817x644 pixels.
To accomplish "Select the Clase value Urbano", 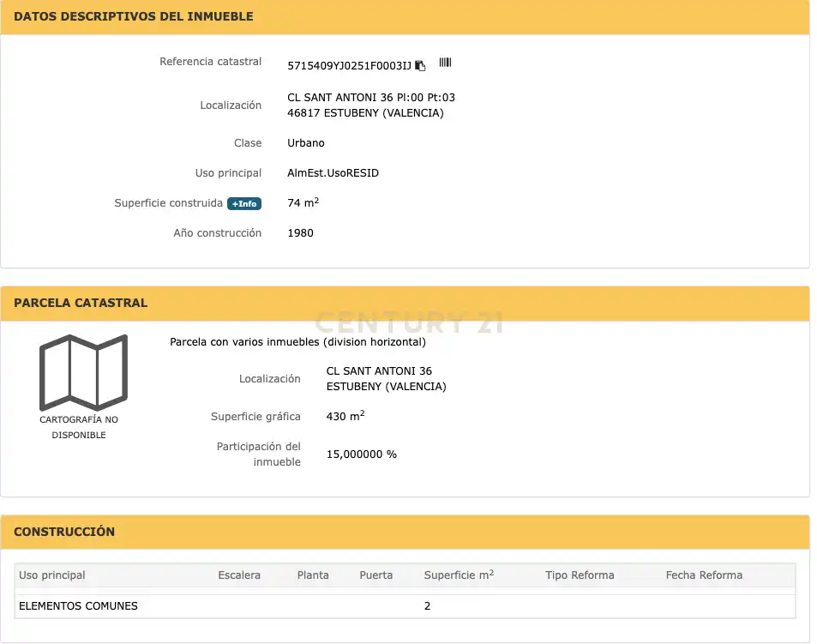I will point(306,142).
